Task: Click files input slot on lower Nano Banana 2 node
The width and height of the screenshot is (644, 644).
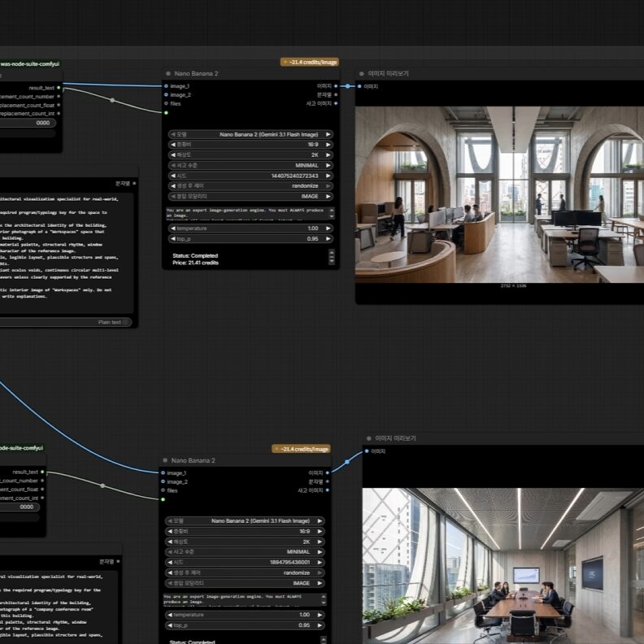Action: click(x=163, y=490)
